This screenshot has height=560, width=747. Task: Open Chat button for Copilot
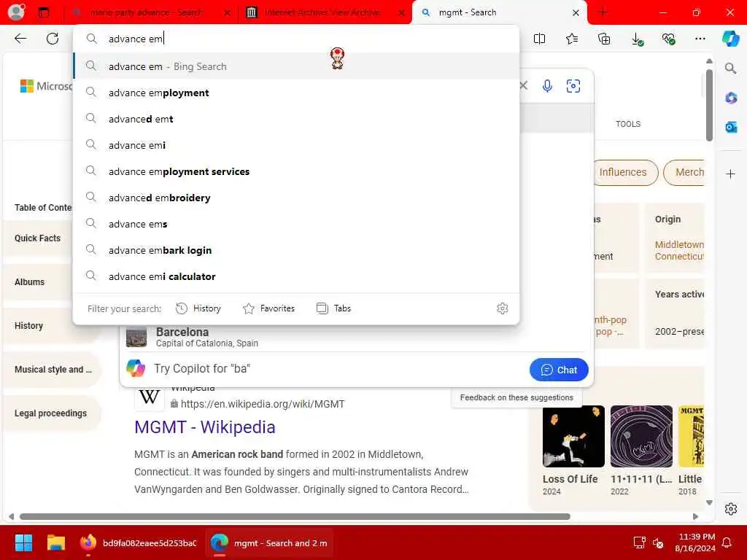click(559, 370)
